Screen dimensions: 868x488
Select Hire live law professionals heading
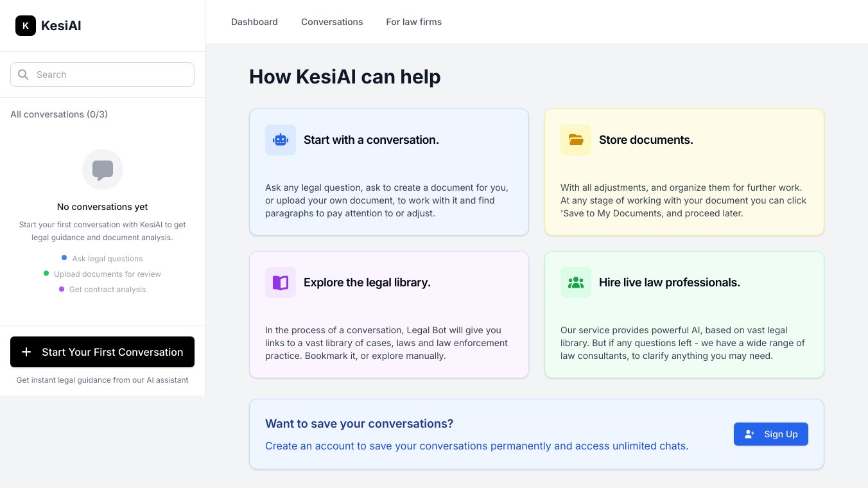tap(670, 283)
